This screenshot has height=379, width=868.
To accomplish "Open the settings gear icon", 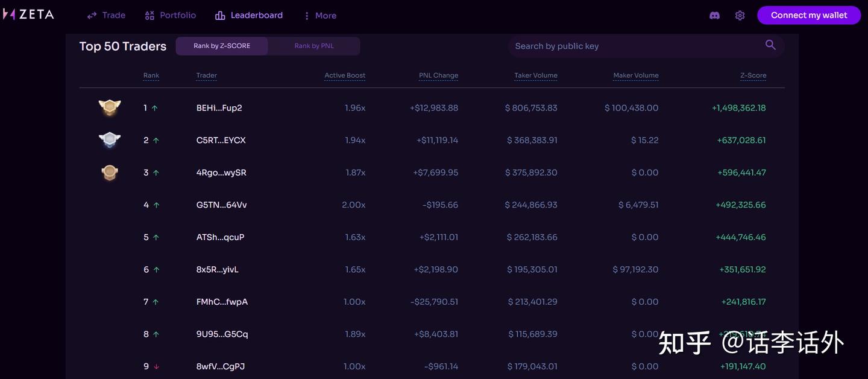I will (740, 16).
